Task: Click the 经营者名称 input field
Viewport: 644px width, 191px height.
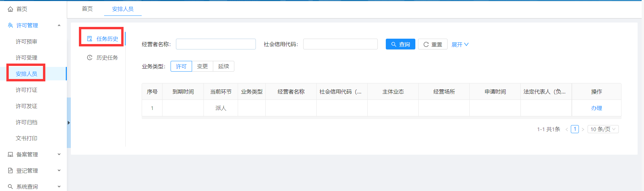Action: click(x=216, y=44)
